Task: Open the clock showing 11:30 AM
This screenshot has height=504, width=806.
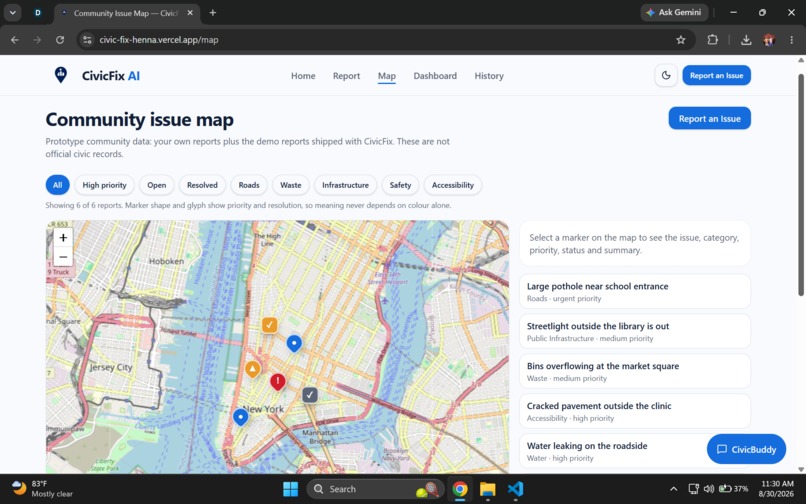Action: pyautogui.click(x=776, y=489)
